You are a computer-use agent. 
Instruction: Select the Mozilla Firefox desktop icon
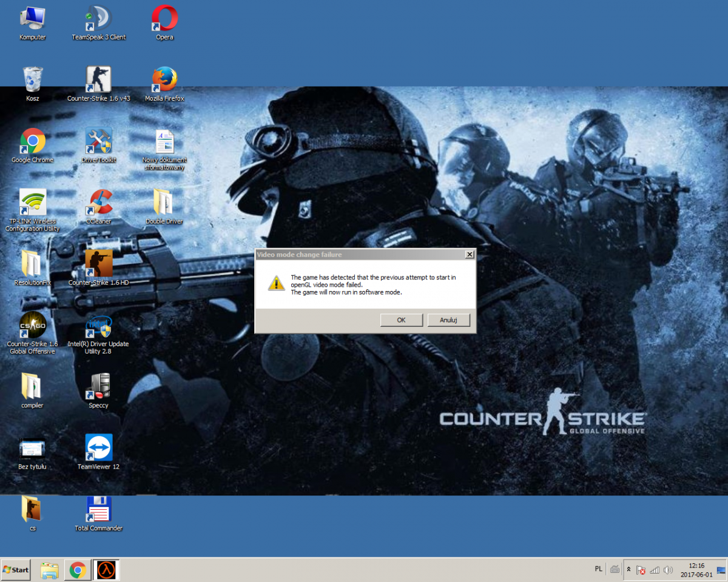pos(164,84)
